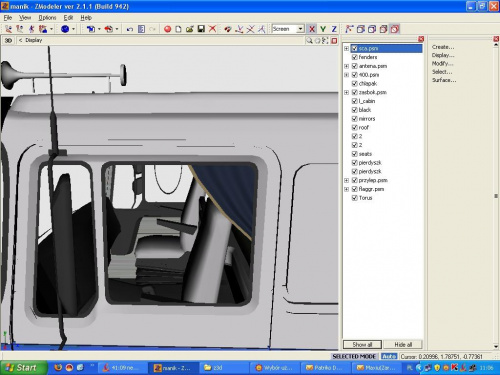Click the Undo arrow icon
Viewport: 500px width, 375px height.
[130, 29]
